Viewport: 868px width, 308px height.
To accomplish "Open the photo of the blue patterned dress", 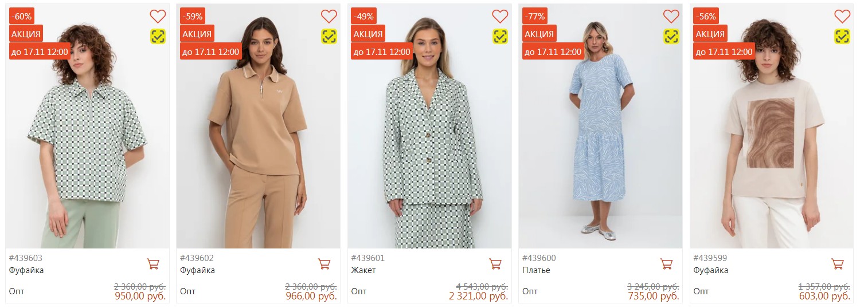I will (600, 155).
